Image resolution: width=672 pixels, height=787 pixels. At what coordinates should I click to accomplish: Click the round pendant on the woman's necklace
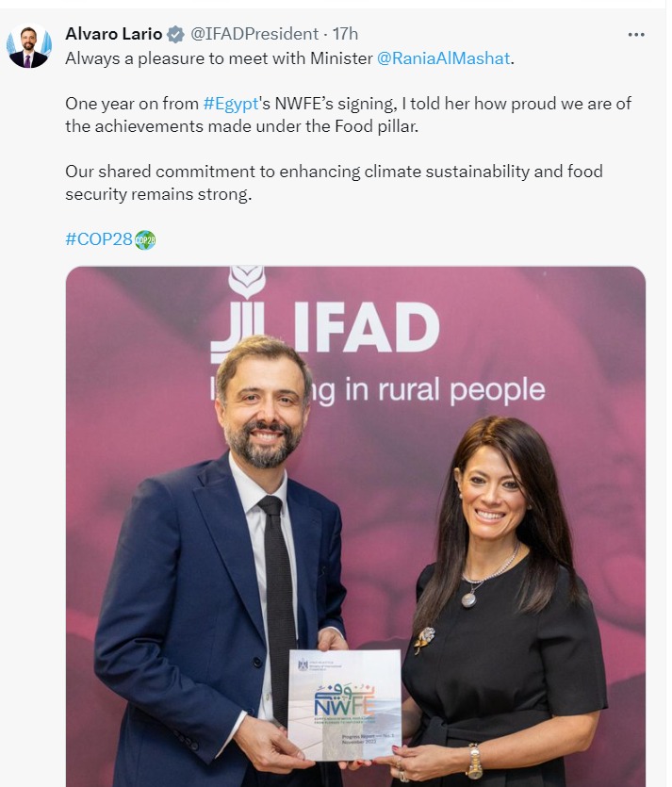468,598
